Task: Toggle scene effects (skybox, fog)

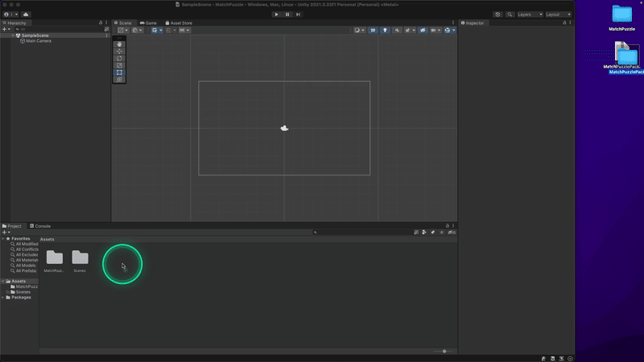Action: tap(407, 30)
